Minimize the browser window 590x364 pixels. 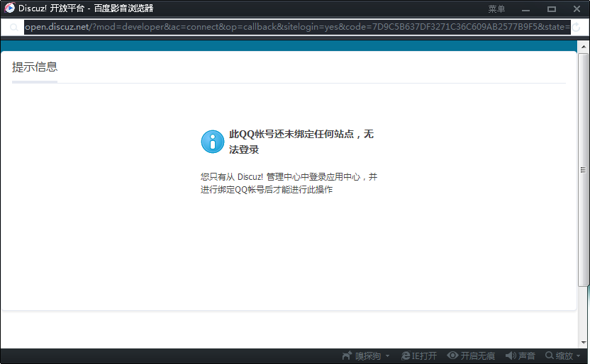pos(525,9)
